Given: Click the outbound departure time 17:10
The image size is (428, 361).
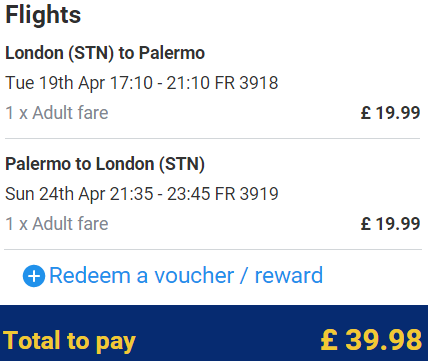Looking at the screenshot, I should pyautogui.click(x=131, y=83).
